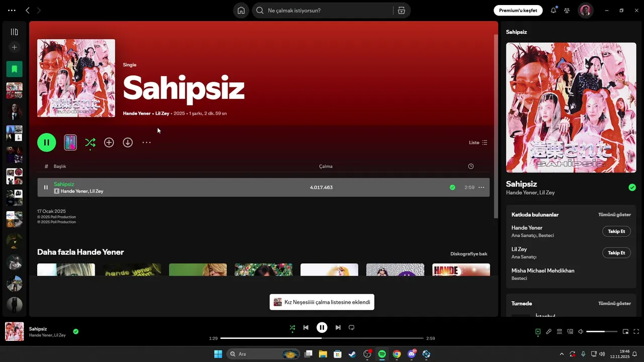Click the Browse icon in search bar

(401, 10)
